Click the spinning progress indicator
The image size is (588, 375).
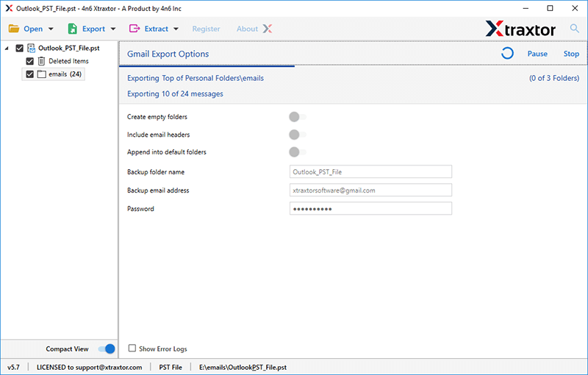[507, 53]
